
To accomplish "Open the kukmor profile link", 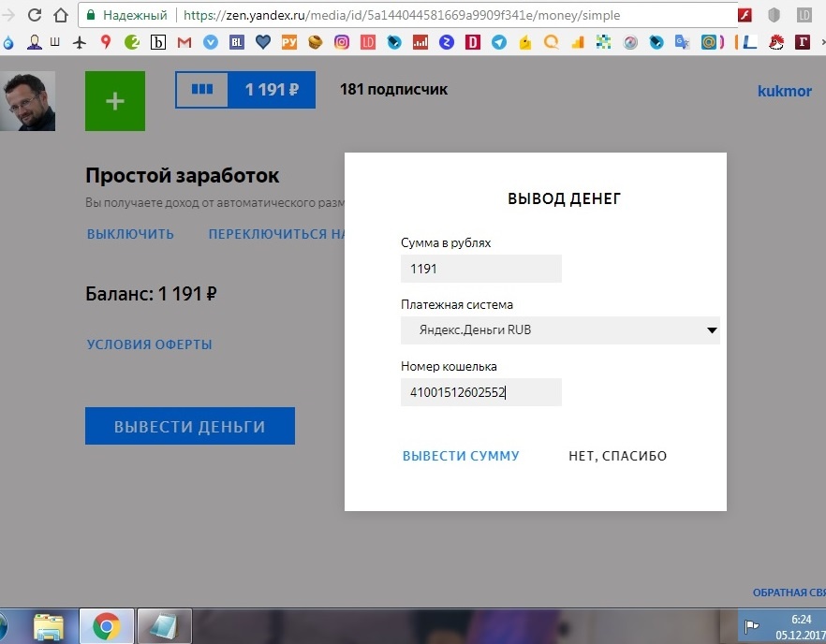I will tap(785, 91).
